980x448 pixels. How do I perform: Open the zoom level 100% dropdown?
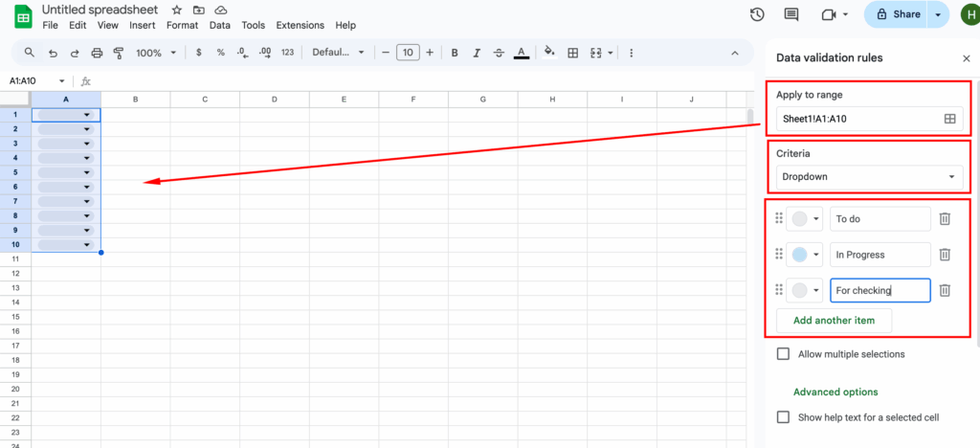154,53
